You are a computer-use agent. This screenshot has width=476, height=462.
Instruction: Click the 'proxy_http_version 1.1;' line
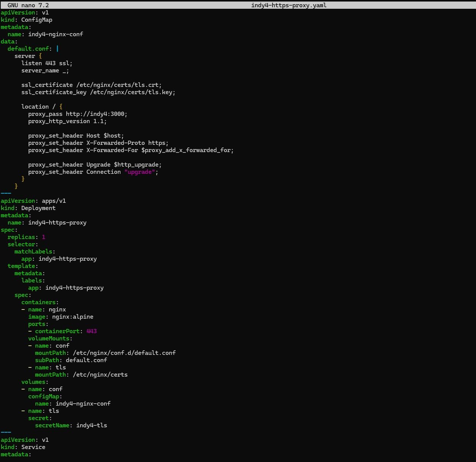67,121
